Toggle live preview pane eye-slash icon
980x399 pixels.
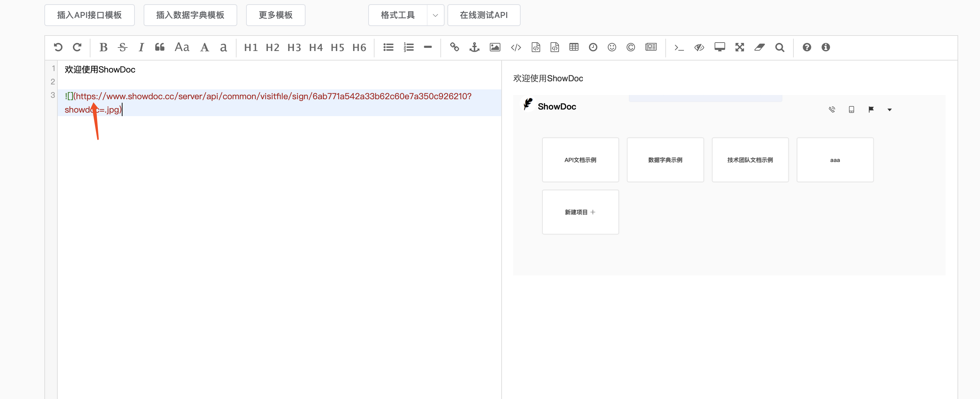coord(699,47)
